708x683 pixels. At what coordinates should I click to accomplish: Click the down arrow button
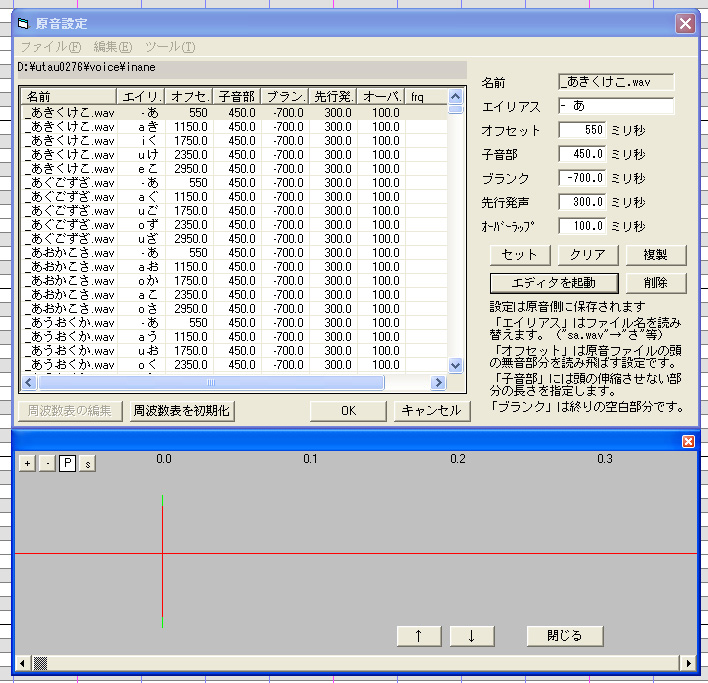pos(472,636)
